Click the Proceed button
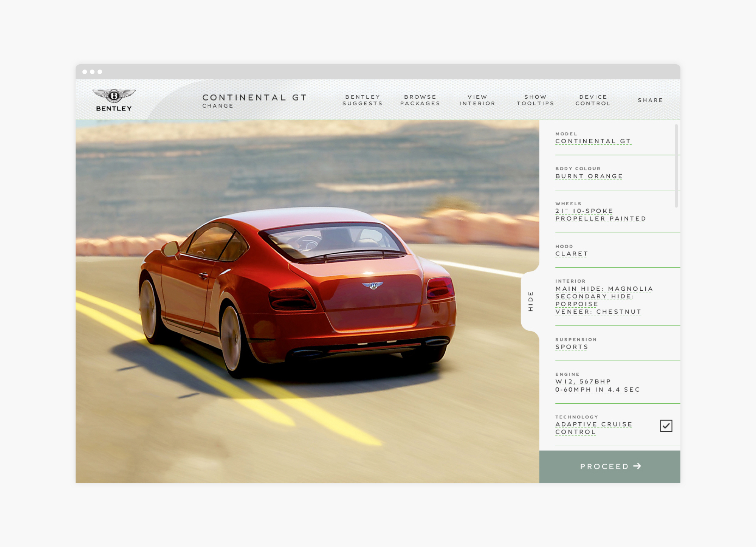756x547 pixels. [610, 466]
